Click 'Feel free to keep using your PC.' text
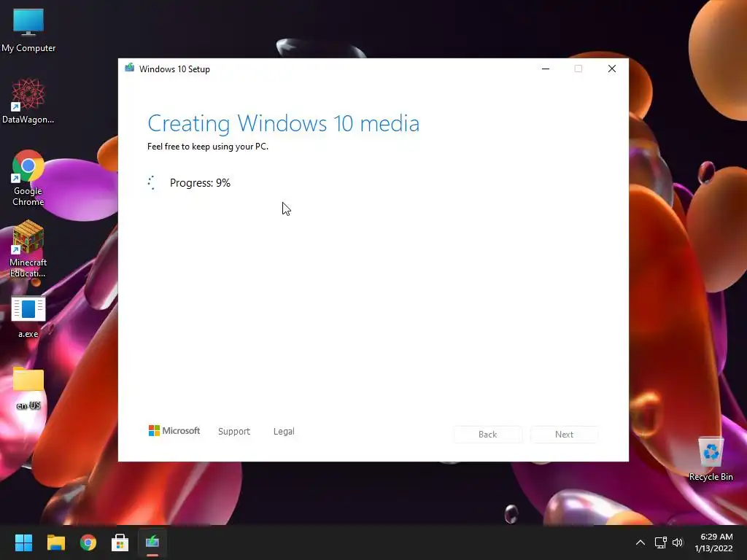747x560 pixels. pyautogui.click(x=208, y=146)
